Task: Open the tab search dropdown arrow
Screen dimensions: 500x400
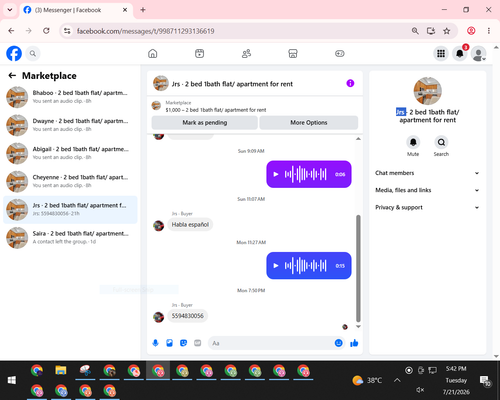Action: tap(10, 10)
